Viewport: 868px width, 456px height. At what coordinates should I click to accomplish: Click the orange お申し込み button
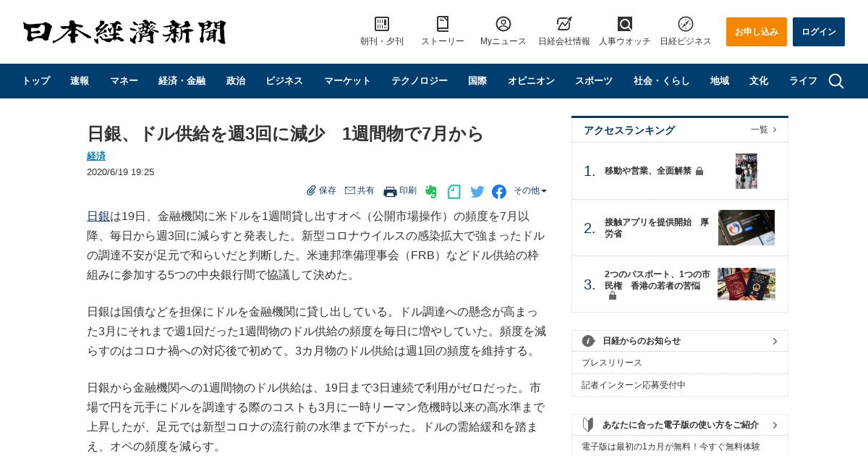(757, 32)
